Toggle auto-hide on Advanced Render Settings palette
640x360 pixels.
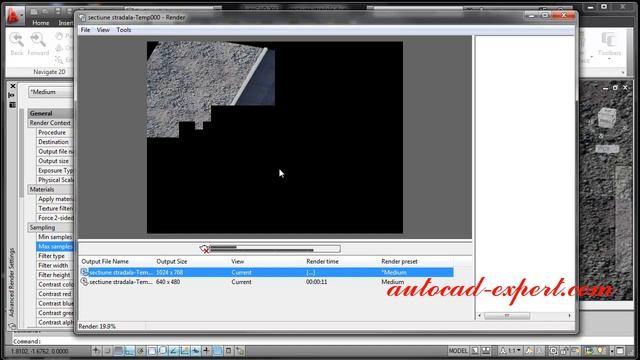(x=12, y=96)
